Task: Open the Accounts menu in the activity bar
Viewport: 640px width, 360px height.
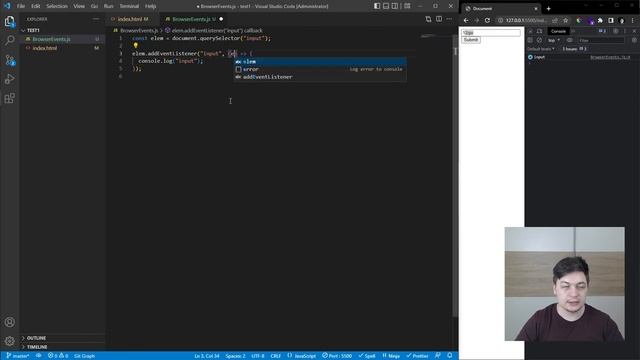Action: click(9, 322)
